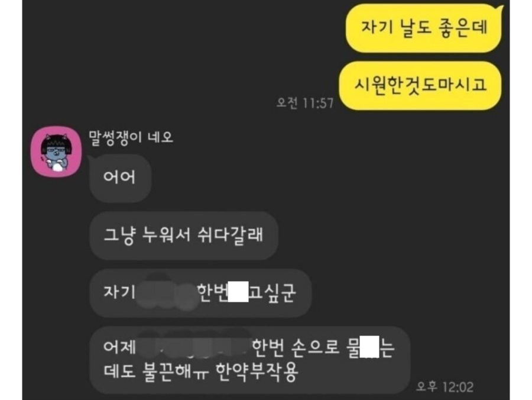The image size is (532, 400).
Task: Click the timestamp 오후 12:02
Action: [445, 387]
